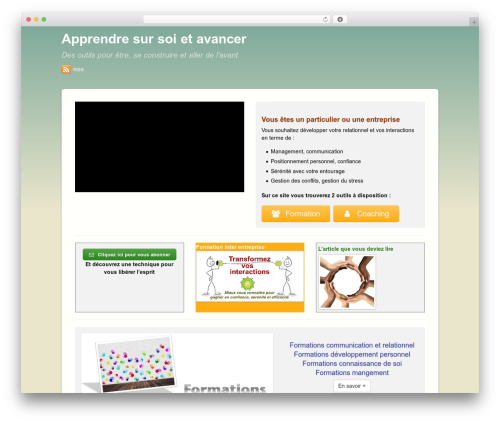Click Vous êtes un particulier ou une entreprise heading
This screenshot has height=423, width=500.
(330, 119)
